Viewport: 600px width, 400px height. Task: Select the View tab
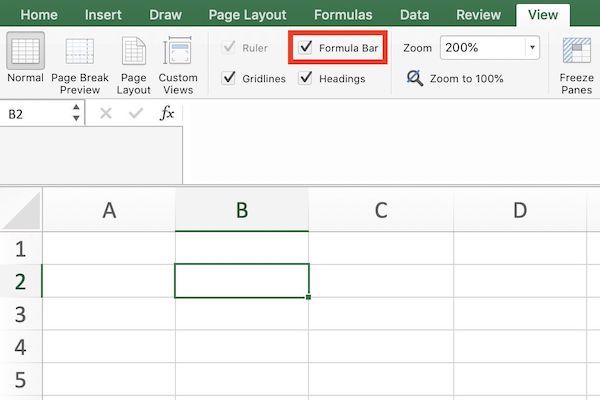coord(543,15)
